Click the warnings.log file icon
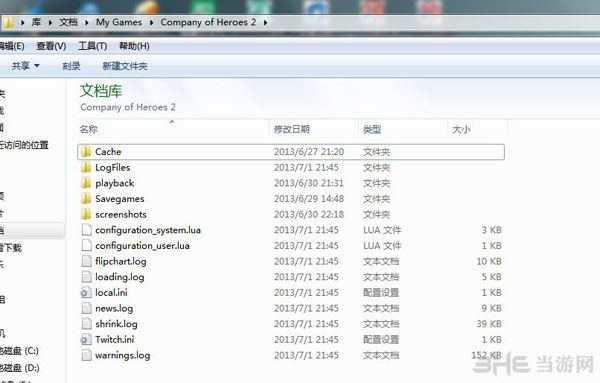600x383 pixels. [x=86, y=355]
